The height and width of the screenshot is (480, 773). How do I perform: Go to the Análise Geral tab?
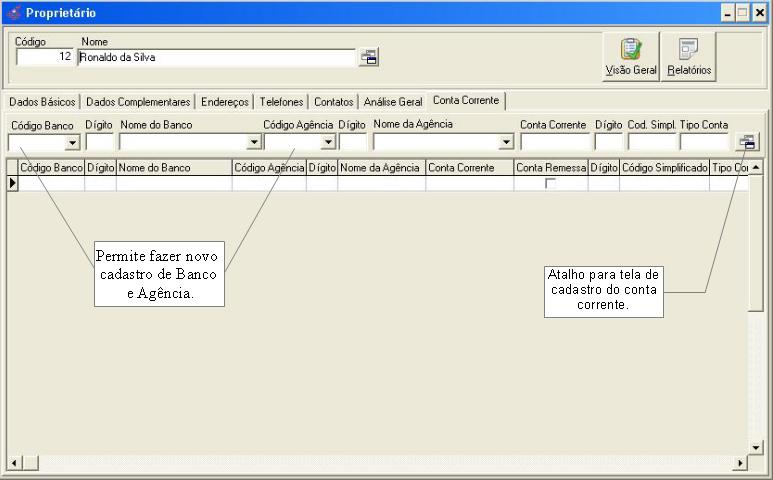(393, 102)
